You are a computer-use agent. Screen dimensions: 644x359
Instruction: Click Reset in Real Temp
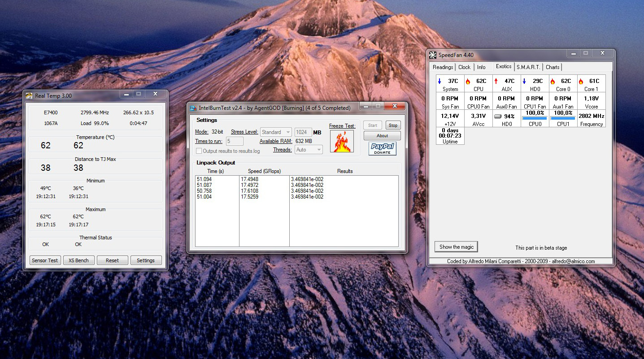point(112,260)
